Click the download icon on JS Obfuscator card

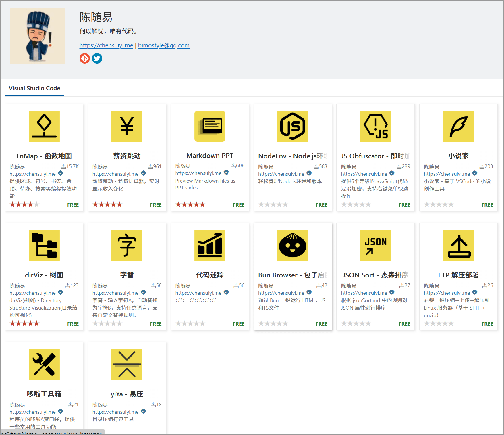click(x=399, y=166)
